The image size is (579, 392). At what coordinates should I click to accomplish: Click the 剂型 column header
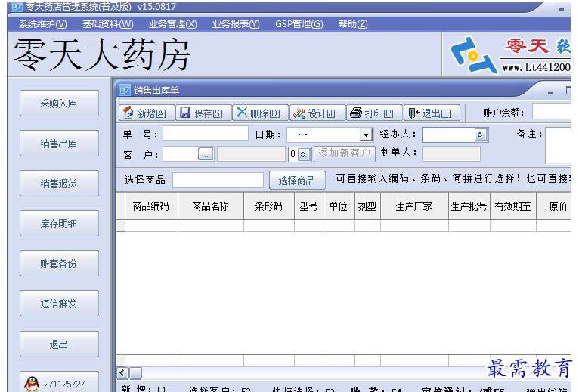[367, 206]
